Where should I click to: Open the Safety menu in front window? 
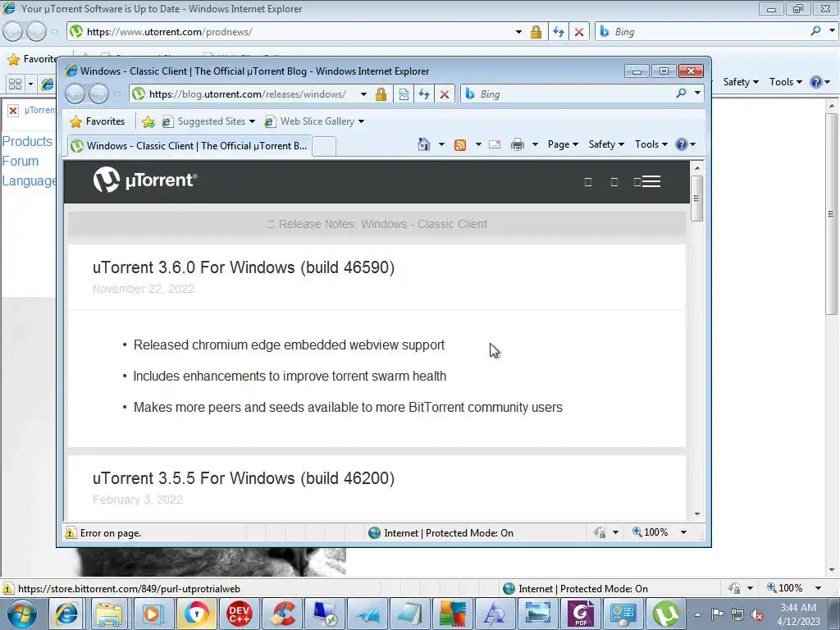click(x=606, y=144)
